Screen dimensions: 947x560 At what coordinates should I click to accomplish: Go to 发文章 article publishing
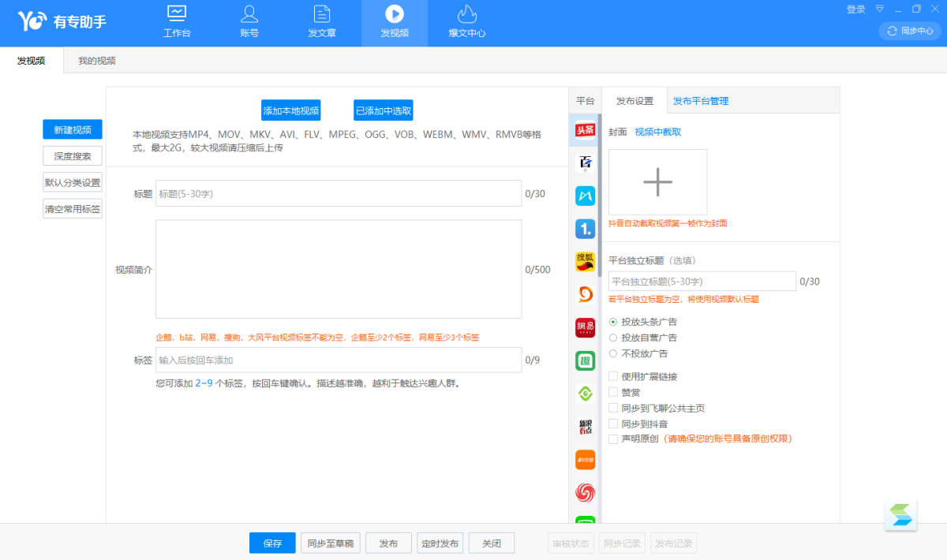[322, 22]
